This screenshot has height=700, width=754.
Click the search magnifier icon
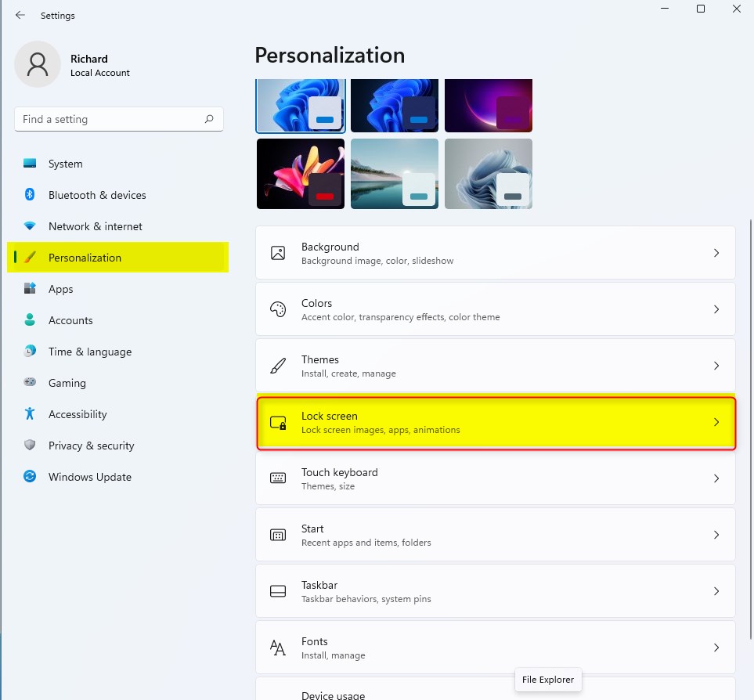click(209, 119)
